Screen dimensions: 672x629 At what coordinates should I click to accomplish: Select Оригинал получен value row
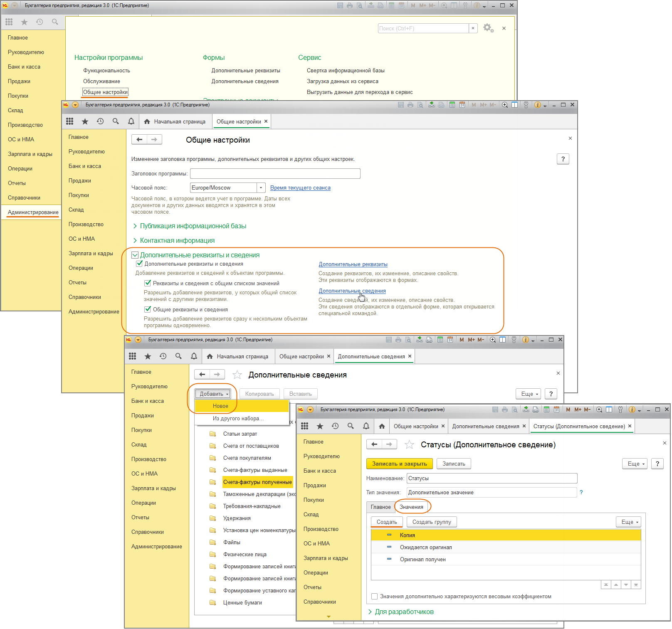click(506, 559)
